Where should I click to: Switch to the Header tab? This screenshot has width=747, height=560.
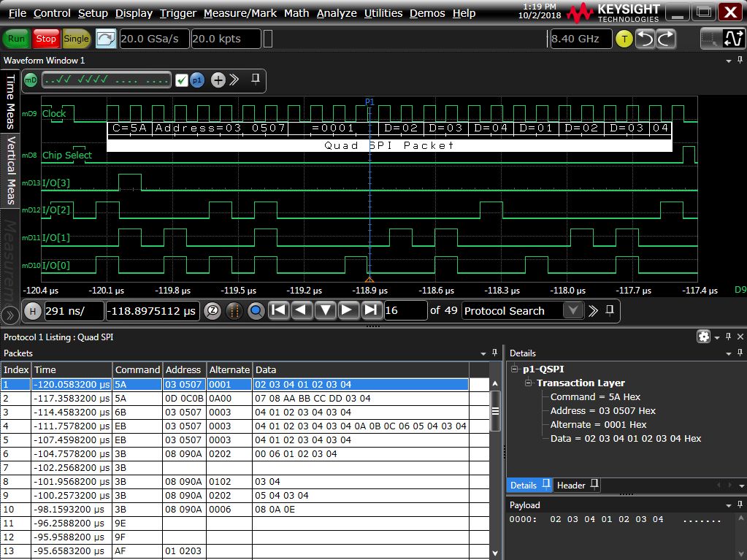pyautogui.click(x=571, y=485)
